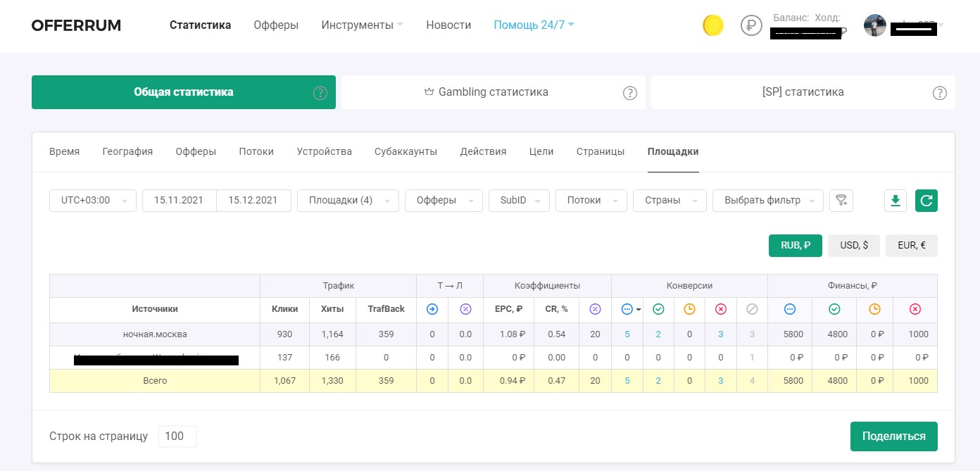
Task: Click the OFFERRUM logo
Action: pyautogui.click(x=76, y=25)
